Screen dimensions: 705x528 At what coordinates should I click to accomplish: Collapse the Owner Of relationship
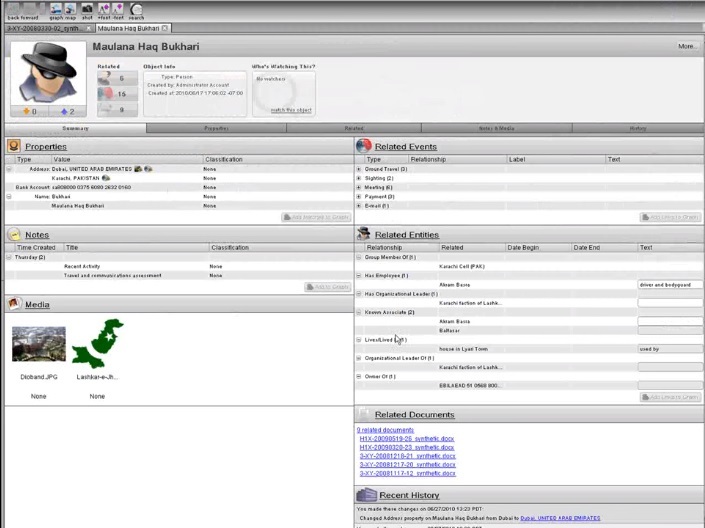(359, 376)
